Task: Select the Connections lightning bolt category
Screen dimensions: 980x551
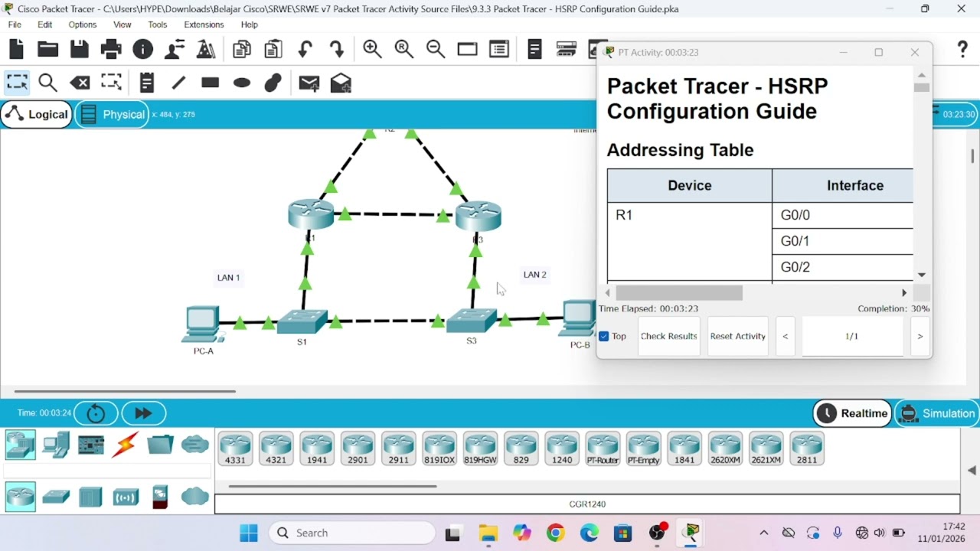Action: pos(125,445)
